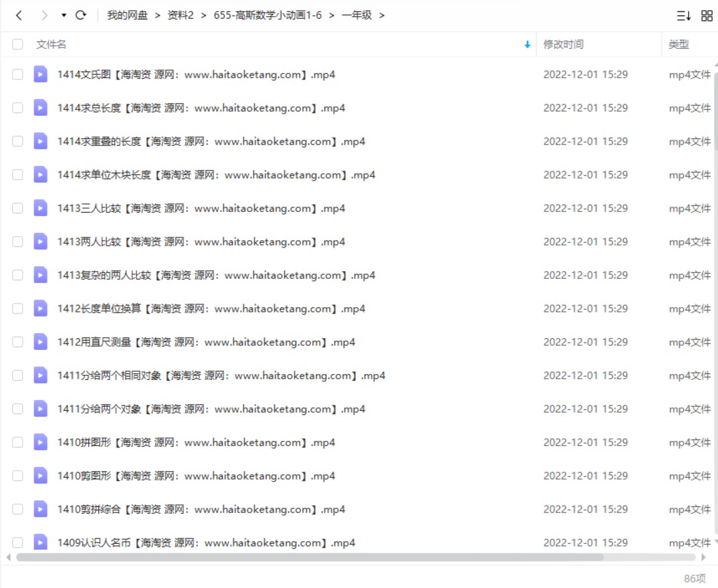Refresh the file list
The height and width of the screenshot is (588, 718).
[x=81, y=15]
